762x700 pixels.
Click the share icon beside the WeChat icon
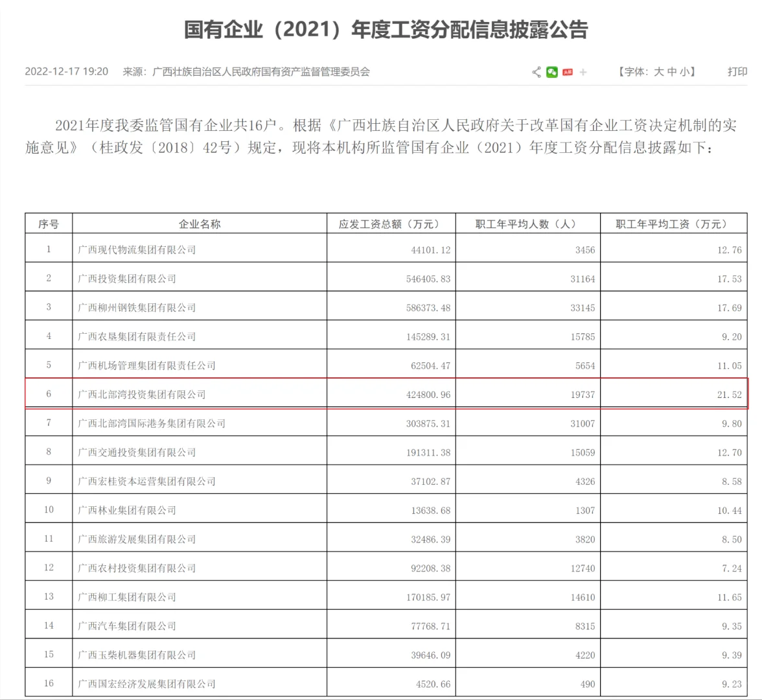pyautogui.click(x=537, y=73)
